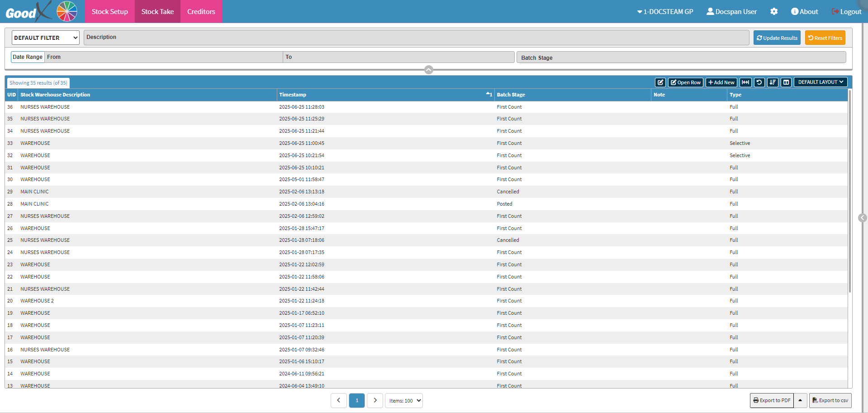Click the edit pencil icon in grid toolbar
Image resolution: width=868 pixels, height=413 pixels.
point(660,82)
